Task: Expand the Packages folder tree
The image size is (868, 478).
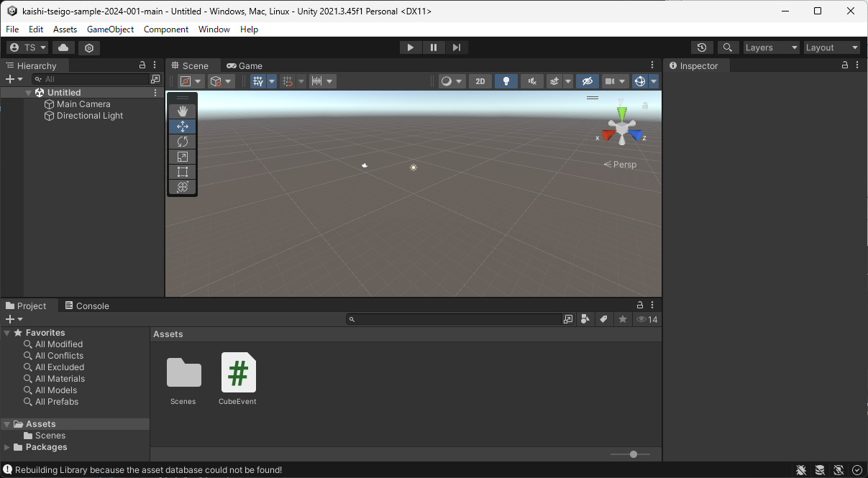Action: (x=7, y=447)
